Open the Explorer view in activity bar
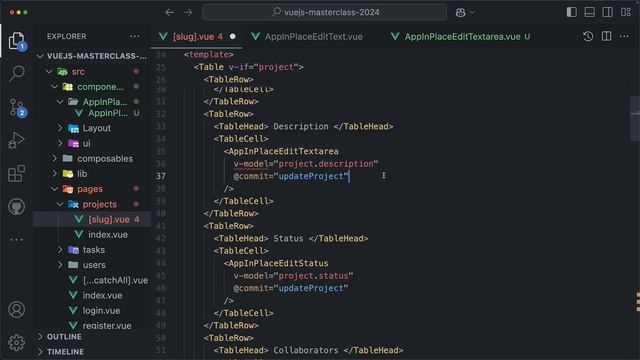The width and height of the screenshot is (640, 360). 16,41
